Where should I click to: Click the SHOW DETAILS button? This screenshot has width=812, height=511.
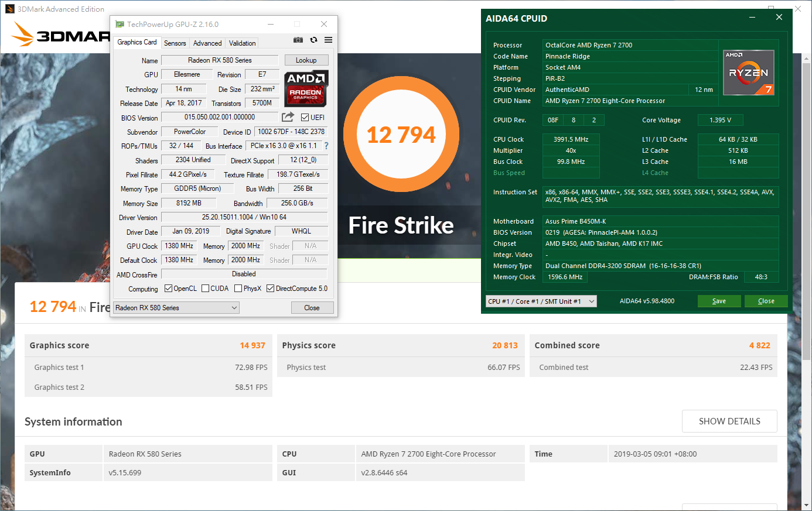[x=729, y=421]
